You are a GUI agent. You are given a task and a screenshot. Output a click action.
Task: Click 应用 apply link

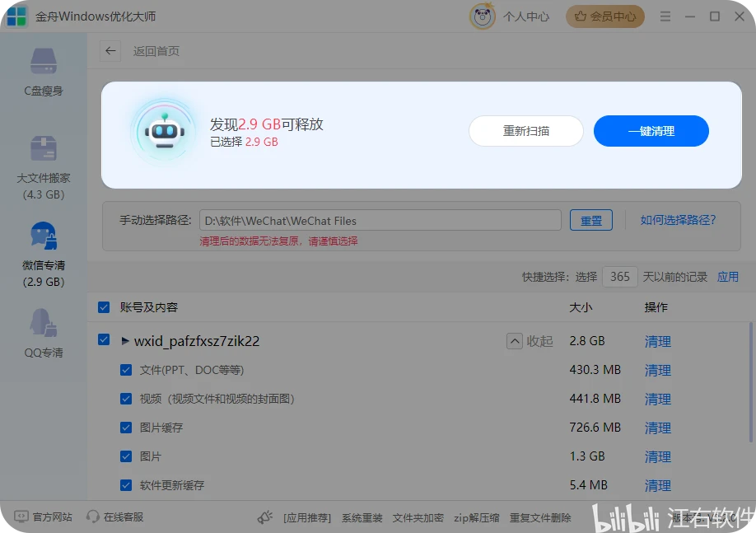click(x=727, y=277)
